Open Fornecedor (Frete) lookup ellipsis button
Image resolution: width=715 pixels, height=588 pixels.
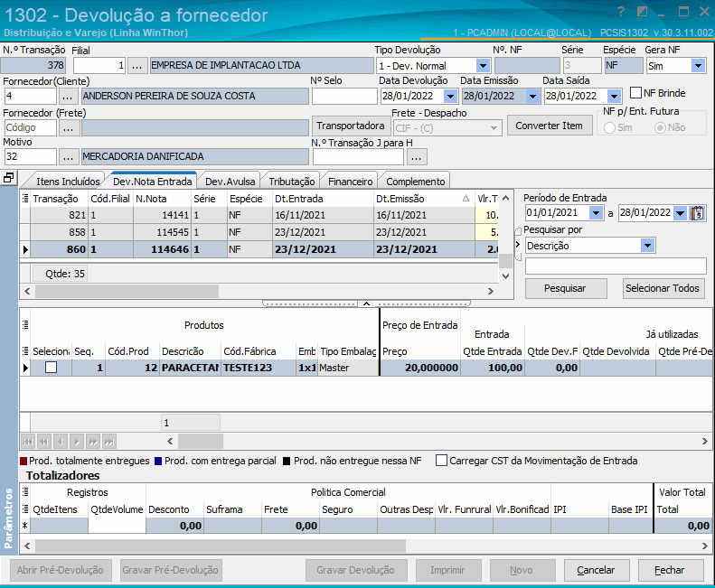pos(69,128)
